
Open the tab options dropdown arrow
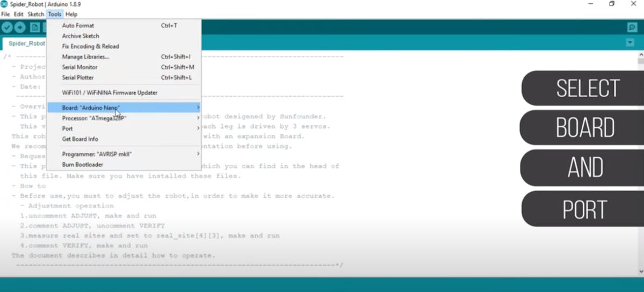pos(630,43)
